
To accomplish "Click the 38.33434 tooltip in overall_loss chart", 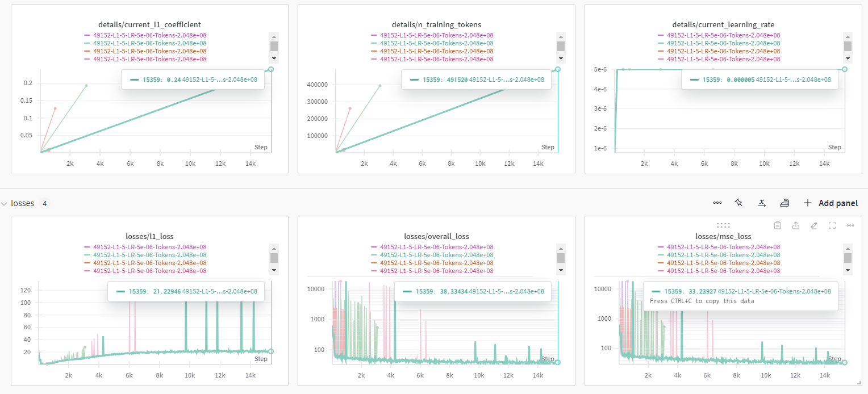I will coord(473,291).
